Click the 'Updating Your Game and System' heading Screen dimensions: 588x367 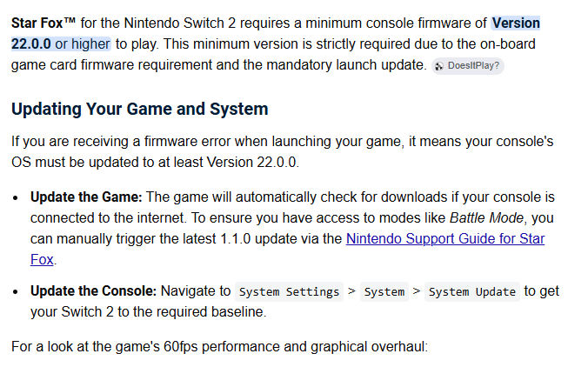(x=139, y=109)
